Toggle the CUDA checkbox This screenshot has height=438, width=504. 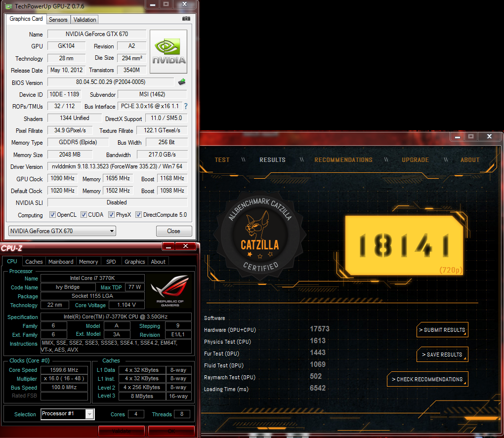point(84,214)
